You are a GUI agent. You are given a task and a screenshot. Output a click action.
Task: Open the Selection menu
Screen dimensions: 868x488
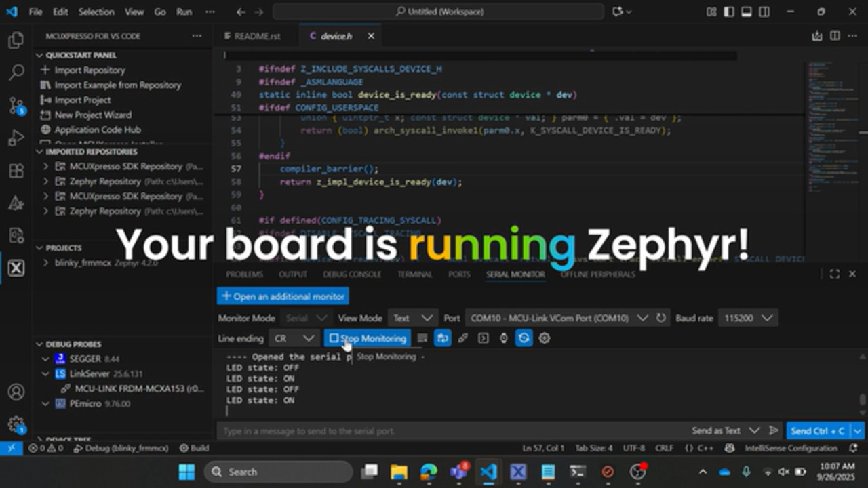click(x=96, y=12)
